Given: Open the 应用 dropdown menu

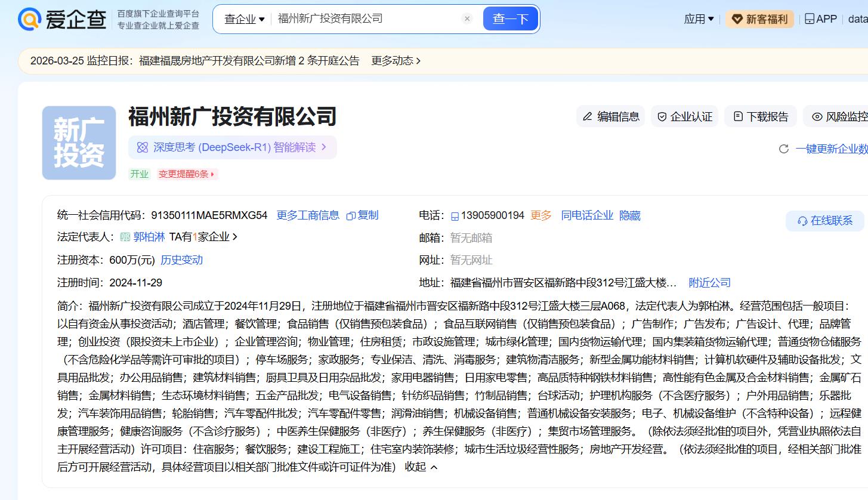Looking at the screenshot, I should [x=699, y=19].
